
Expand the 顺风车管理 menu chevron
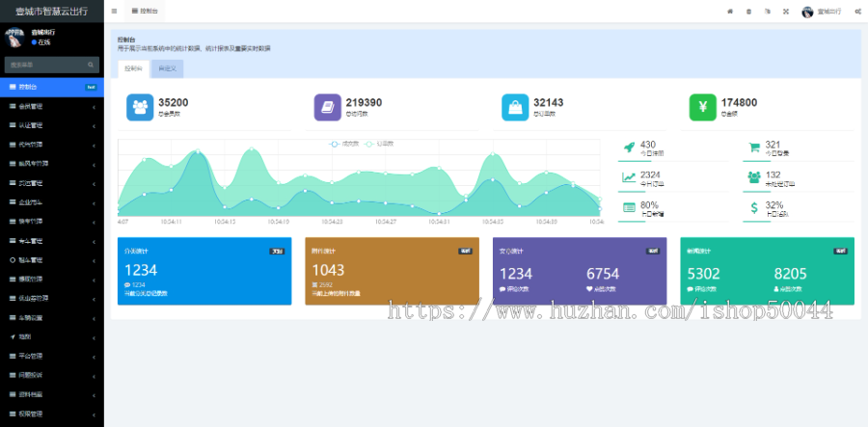tap(95, 164)
